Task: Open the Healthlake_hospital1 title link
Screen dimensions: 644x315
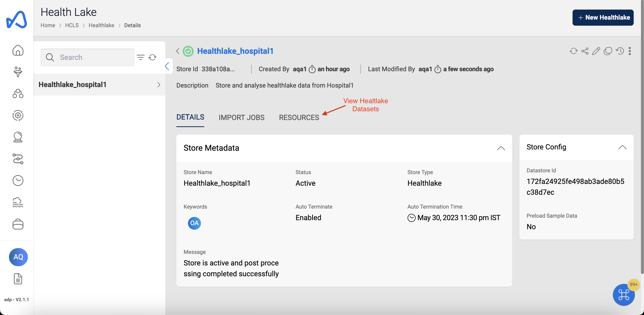Action: pos(235,51)
